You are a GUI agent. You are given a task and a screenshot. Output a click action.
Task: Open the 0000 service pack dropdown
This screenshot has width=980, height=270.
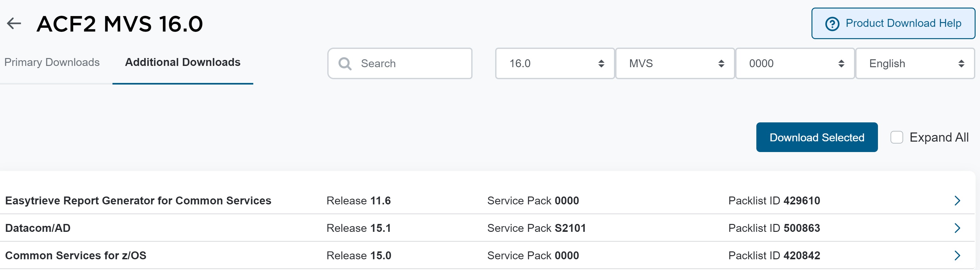click(x=795, y=64)
